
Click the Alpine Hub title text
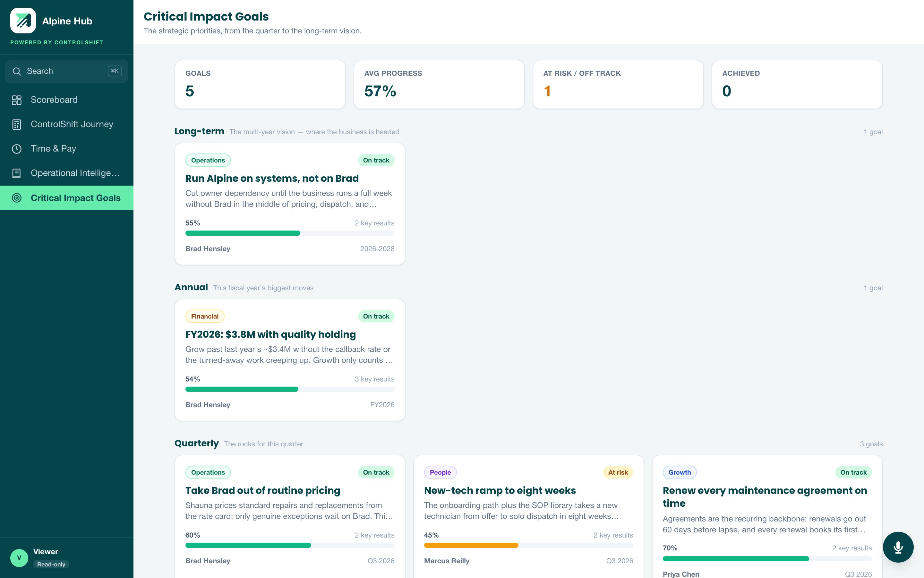[x=67, y=21]
